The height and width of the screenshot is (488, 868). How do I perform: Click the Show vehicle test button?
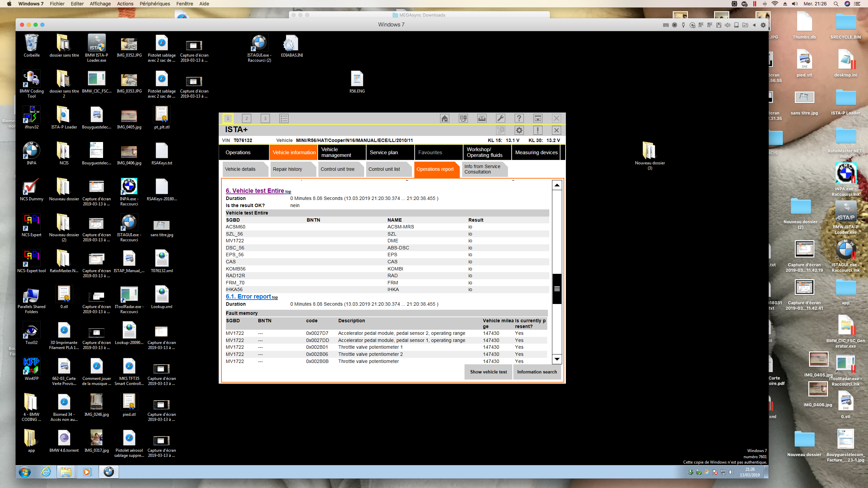coord(488,372)
